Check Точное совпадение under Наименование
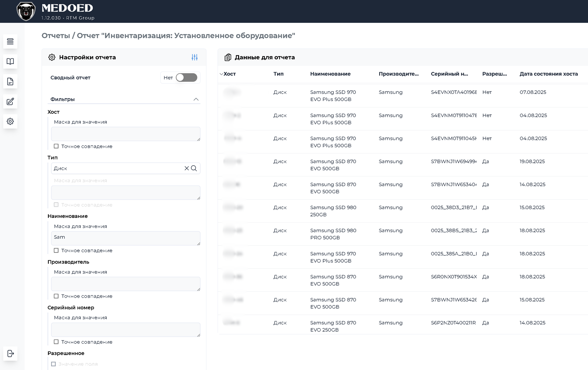588x370 pixels. tap(56, 250)
